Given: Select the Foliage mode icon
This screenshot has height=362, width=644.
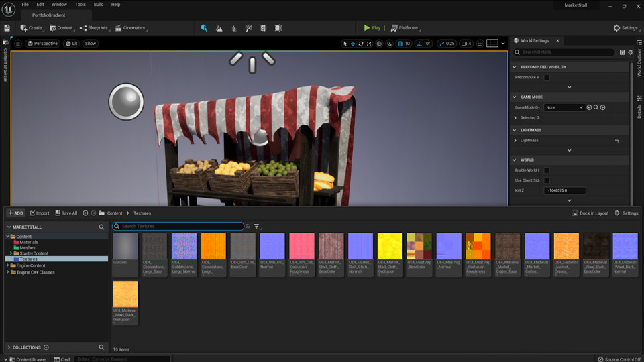Looking at the screenshot, I should pos(233,28).
